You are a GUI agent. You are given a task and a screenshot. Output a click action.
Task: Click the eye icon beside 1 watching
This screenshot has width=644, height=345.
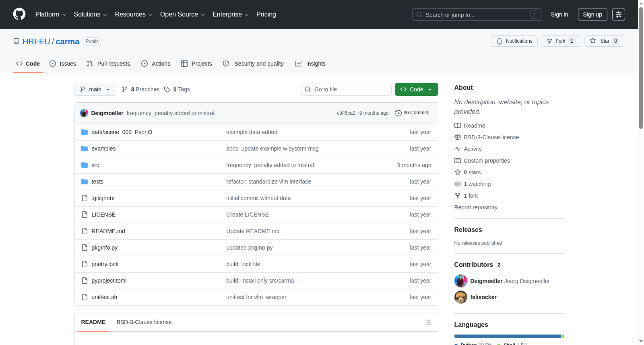coord(458,184)
